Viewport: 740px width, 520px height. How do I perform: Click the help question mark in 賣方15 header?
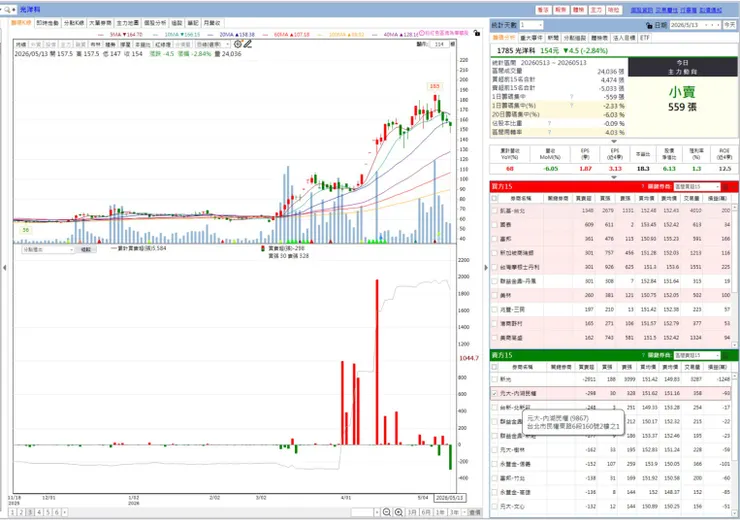[642, 355]
